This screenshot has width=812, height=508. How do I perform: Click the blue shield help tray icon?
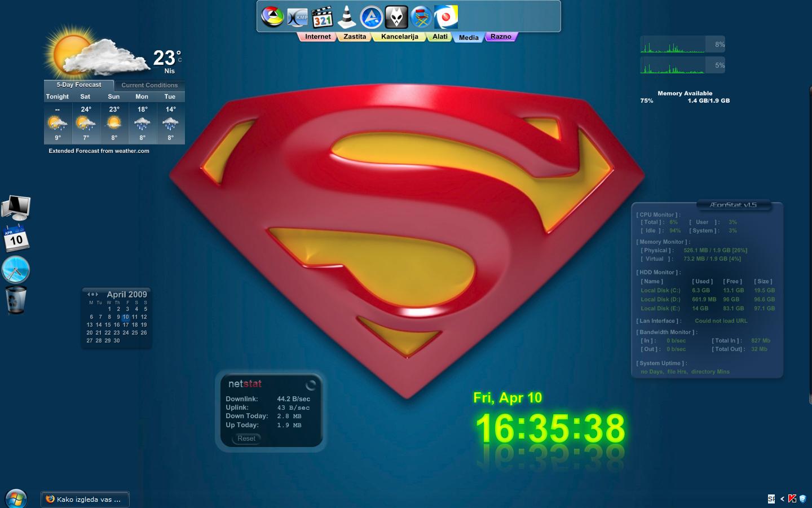coord(802,498)
